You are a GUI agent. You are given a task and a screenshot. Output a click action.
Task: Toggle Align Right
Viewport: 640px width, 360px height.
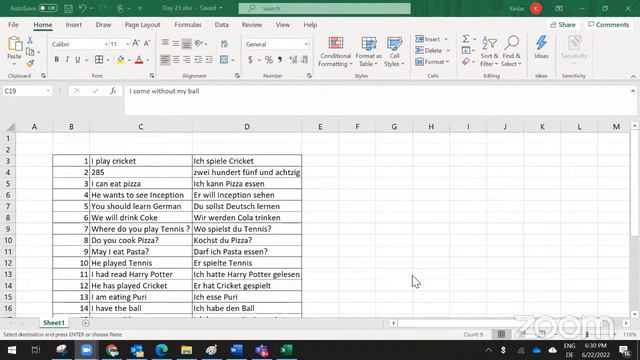click(x=187, y=60)
